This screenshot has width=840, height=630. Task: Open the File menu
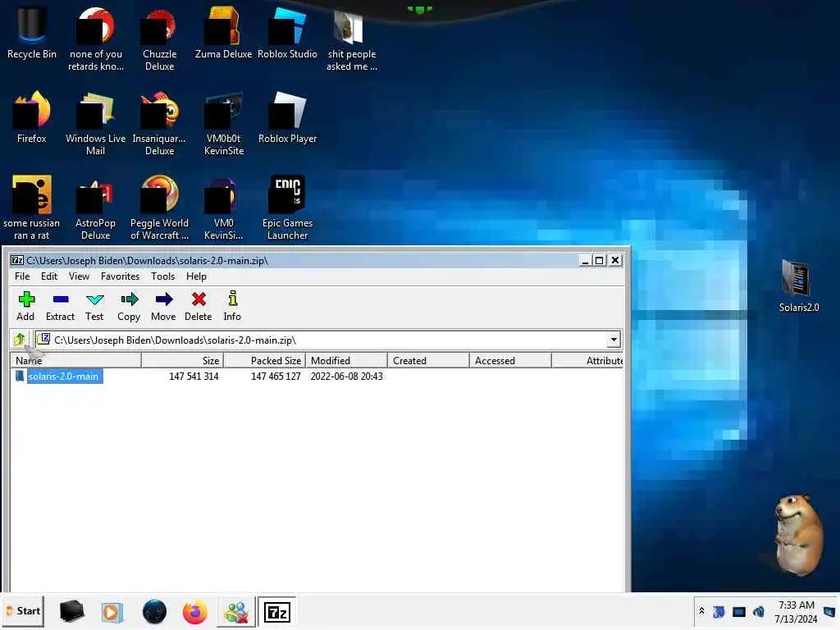coord(22,276)
